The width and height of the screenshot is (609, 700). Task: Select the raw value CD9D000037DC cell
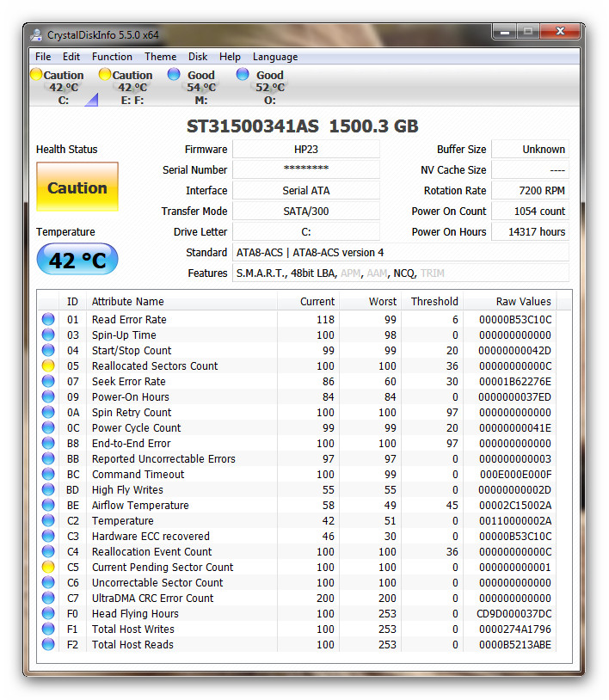pyautogui.click(x=514, y=613)
